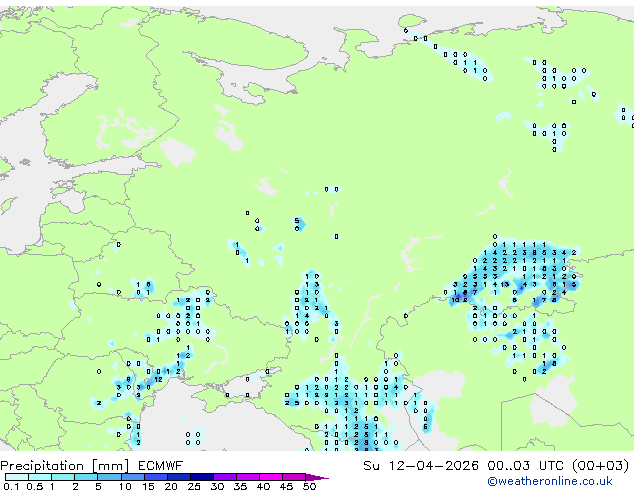Click the '40' legend scale label
This screenshot has height=490, width=634.
263,486
